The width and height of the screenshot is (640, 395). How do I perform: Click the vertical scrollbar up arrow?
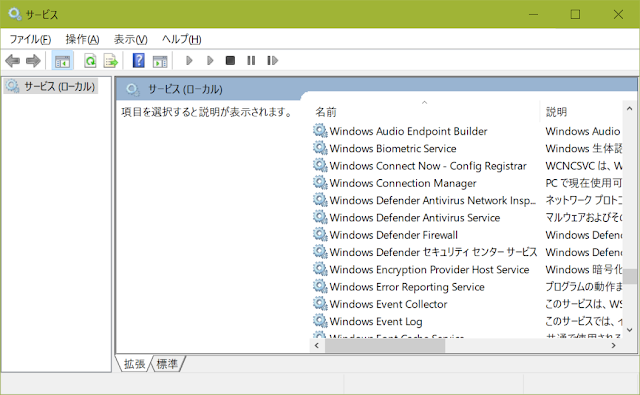pos(629,109)
